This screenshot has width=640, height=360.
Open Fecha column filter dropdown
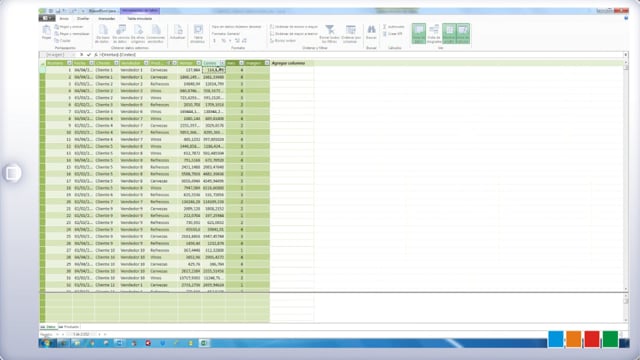[91, 63]
